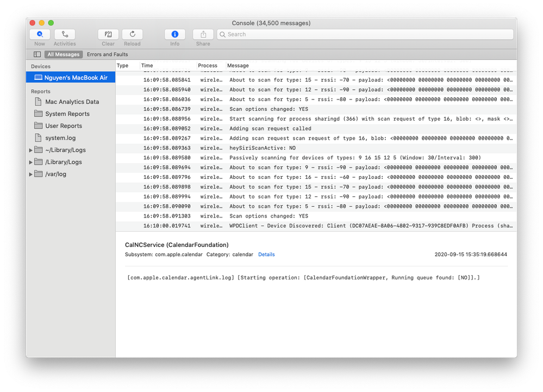The height and width of the screenshot is (392, 543).
Task: Toggle the sidebar visibility icon
Action: click(37, 54)
